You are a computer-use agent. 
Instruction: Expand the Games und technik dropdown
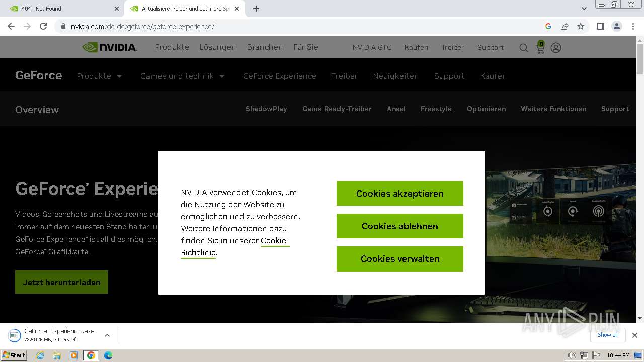(x=183, y=76)
